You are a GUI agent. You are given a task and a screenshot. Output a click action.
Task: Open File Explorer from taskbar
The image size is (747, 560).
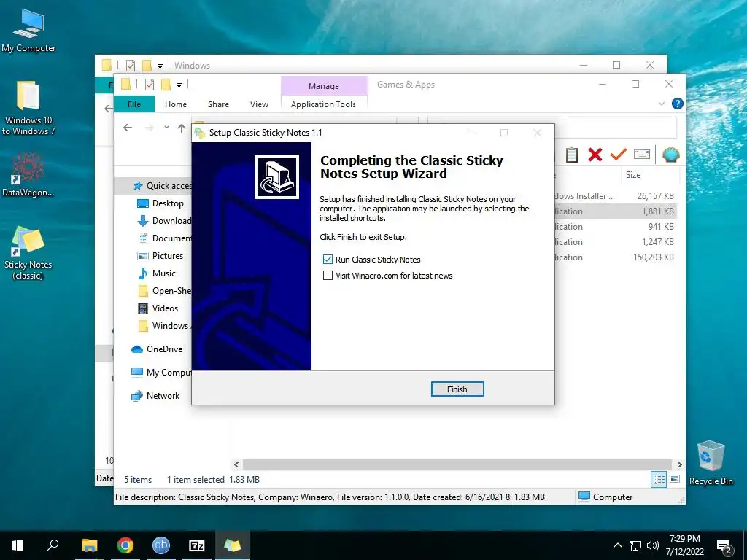(x=89, y=545)
